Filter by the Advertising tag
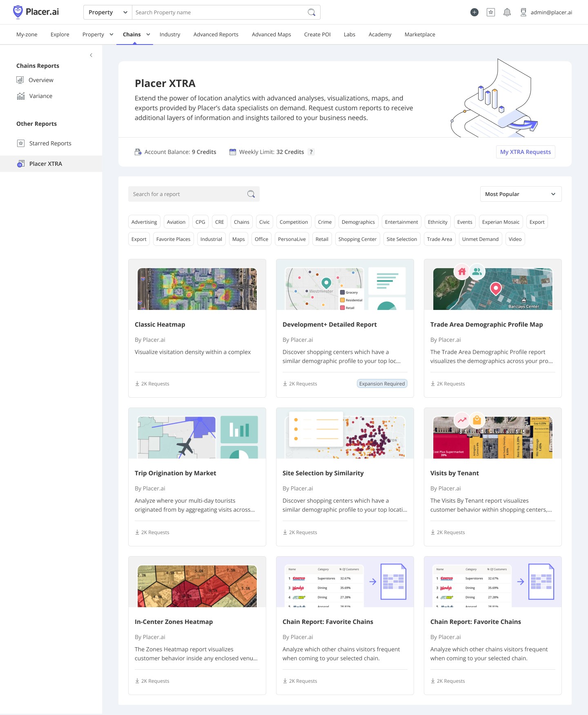The height and width of the screenshot is (715, 588). [144, 222]
